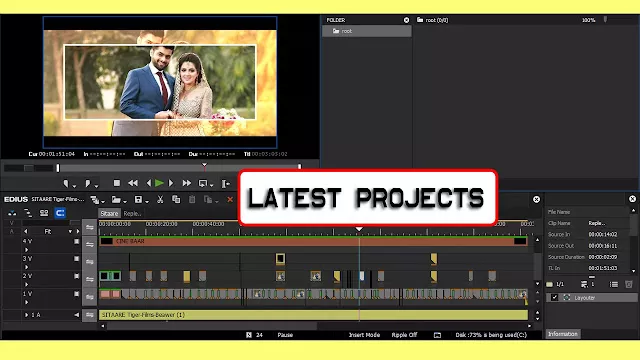Click the audio/video link mode icon

[x=44, y=213]
